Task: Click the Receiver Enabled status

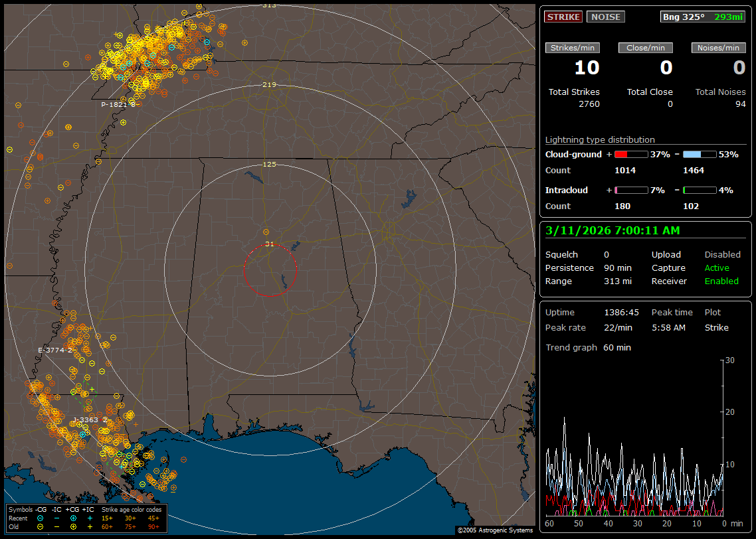Action: coord(721,281)
